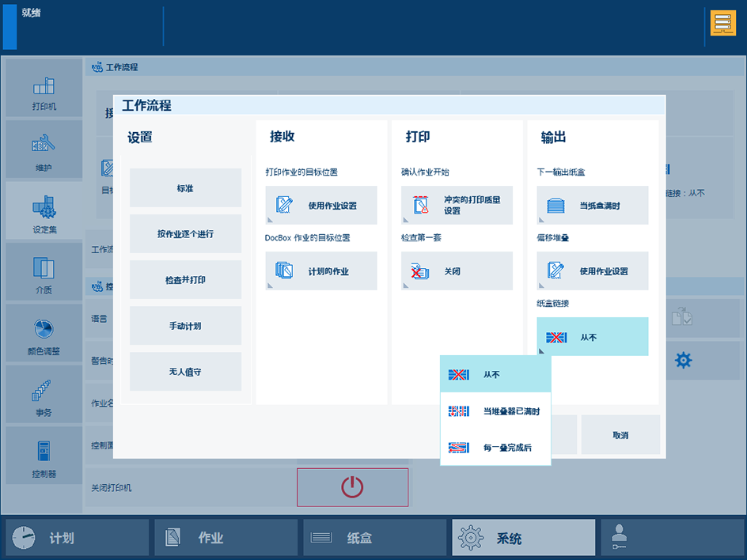Click the 接收 column heading
This screenshot has width=747, height=560.
[282, 137]
